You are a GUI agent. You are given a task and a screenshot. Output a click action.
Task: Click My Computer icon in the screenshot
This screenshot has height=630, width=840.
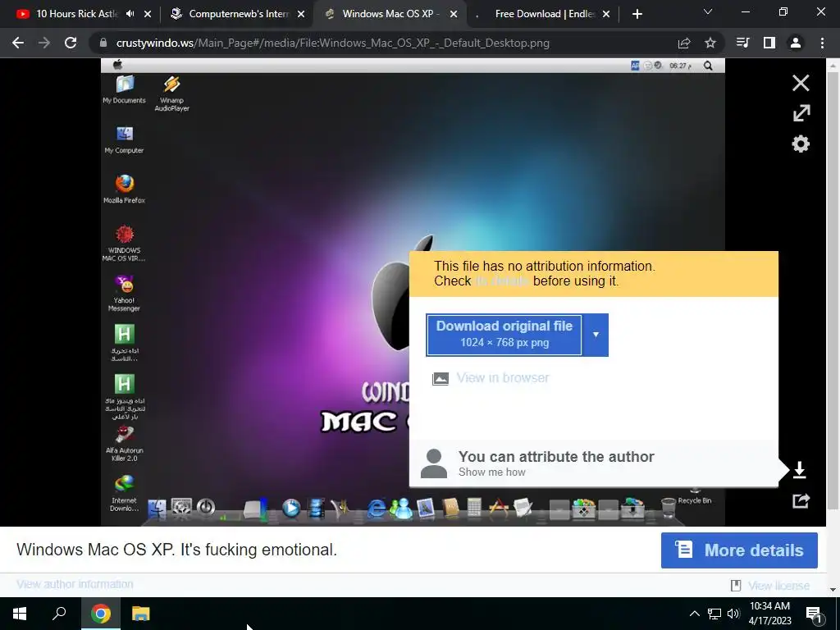tap(125, 139)
